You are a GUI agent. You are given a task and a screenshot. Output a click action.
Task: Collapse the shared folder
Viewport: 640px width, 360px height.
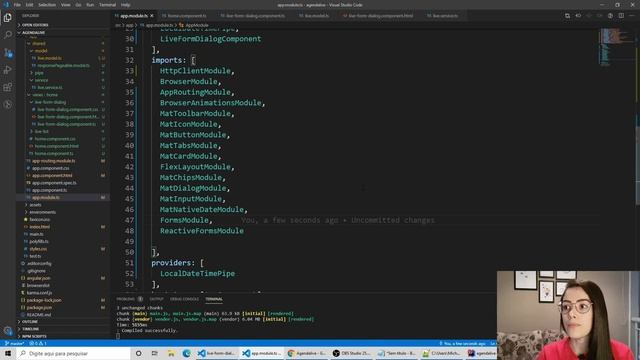point(39,43)
